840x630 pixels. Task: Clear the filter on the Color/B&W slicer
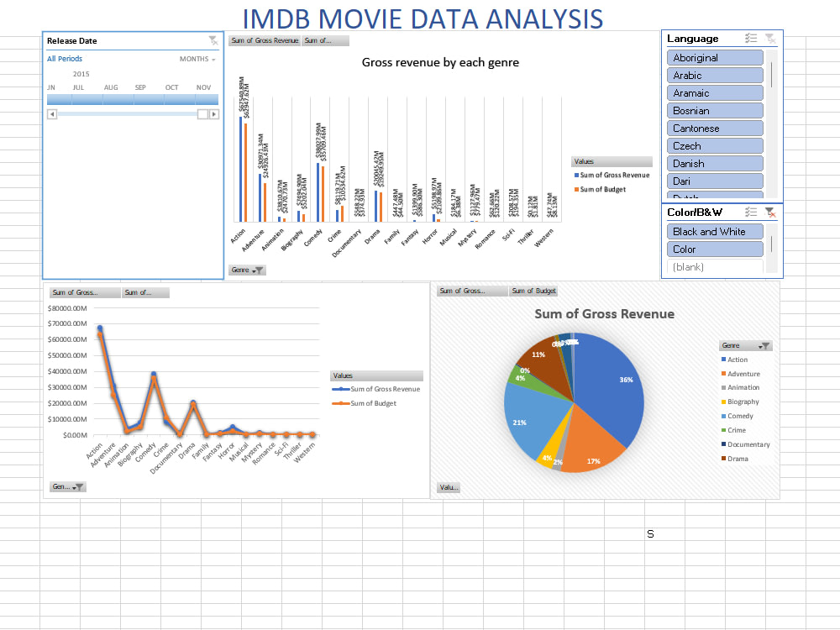click(770, 213)
